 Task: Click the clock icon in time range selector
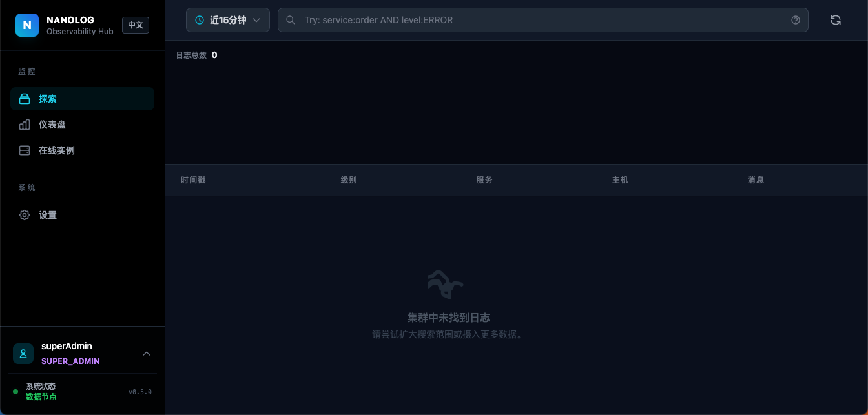coord(200,20)
